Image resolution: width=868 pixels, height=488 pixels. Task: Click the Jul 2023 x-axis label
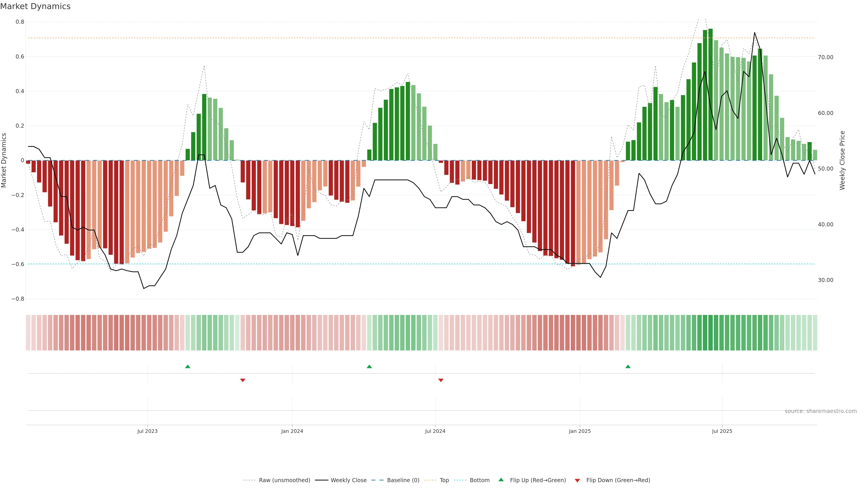pyautogui.click(x=147, y=431)
